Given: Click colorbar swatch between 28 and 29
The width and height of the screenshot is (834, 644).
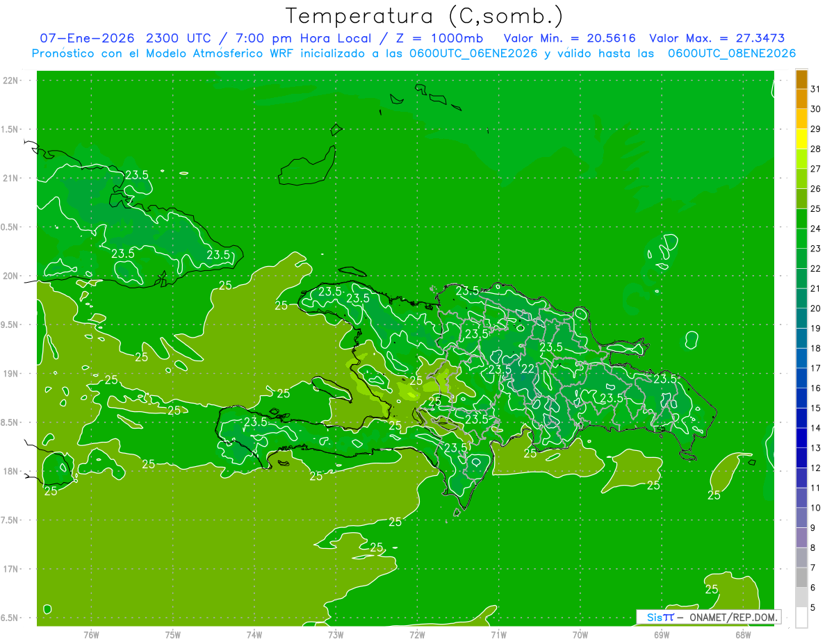Looking at the screenshot, I should point(801,139).
